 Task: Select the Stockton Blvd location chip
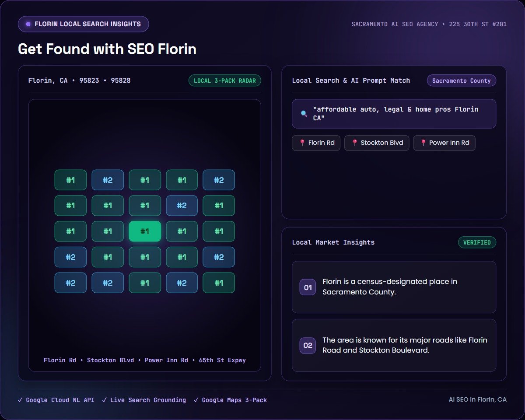tap(377, 143)
